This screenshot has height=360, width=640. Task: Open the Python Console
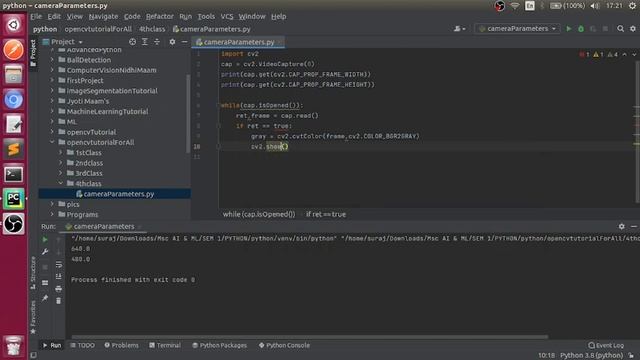coord(284,345)
